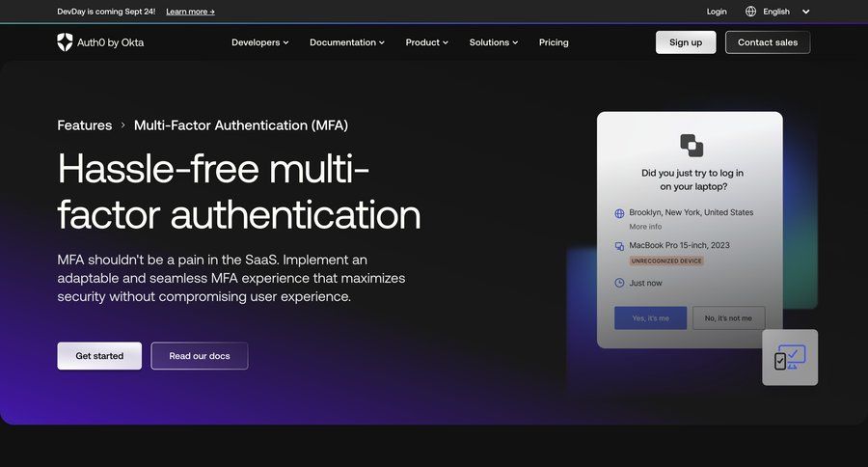Follow the DevDay Learn more link
Viewport: 868px width, 467px height.
190,12
